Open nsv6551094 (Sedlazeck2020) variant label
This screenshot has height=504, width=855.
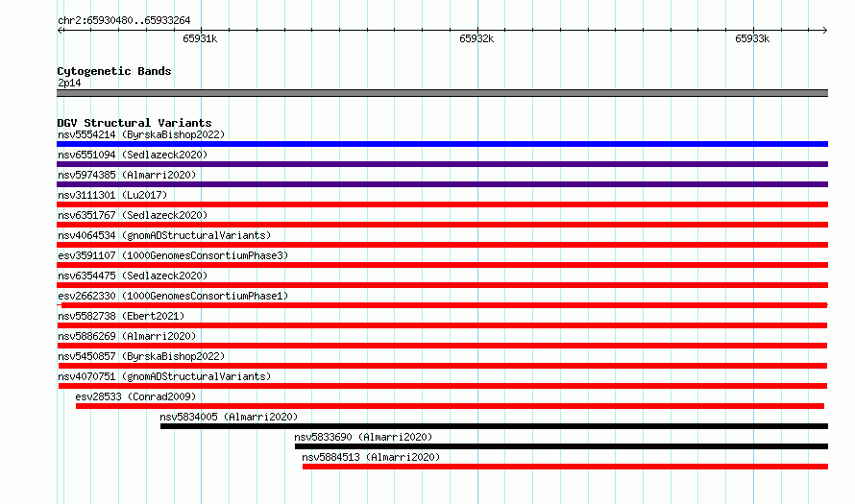pyautogui.click(x=133, y=155)
